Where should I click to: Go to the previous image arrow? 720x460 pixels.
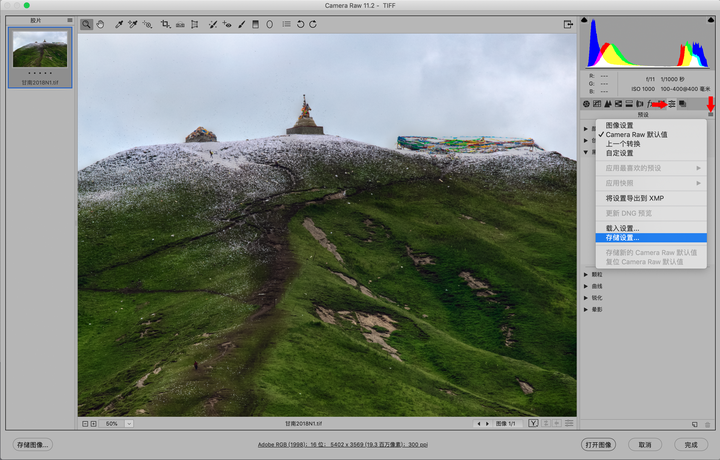pos(479,424)
